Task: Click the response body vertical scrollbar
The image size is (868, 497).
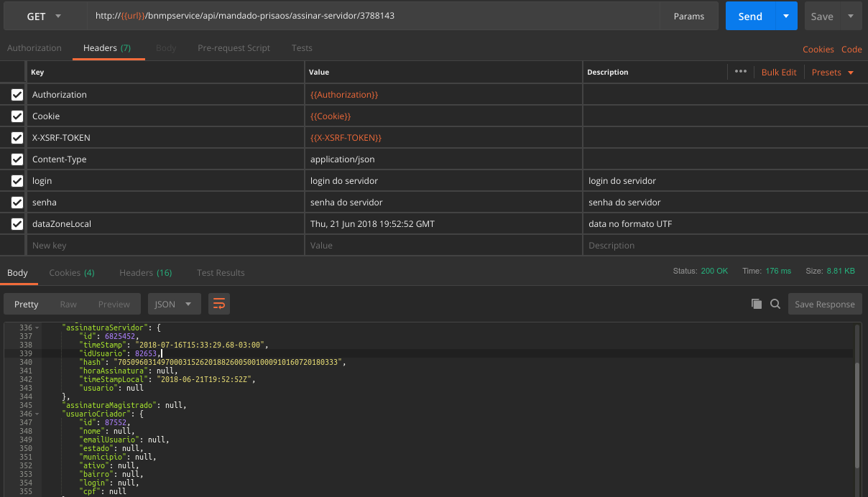Action: pos(856,415)
